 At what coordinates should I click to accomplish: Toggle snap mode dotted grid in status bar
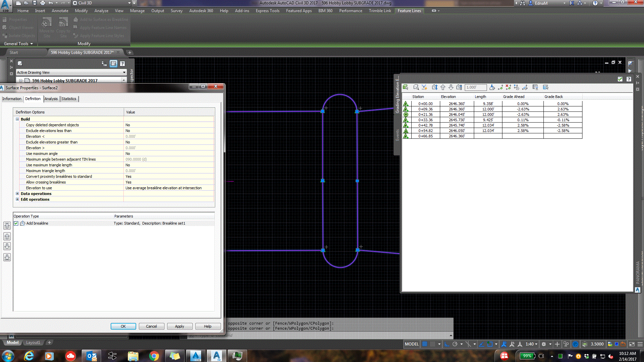[x=433, y=344]
